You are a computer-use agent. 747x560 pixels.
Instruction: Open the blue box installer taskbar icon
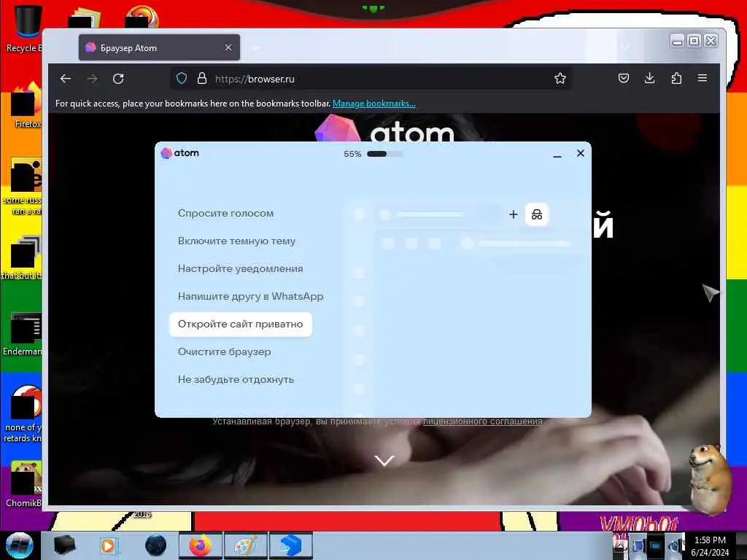290,545
